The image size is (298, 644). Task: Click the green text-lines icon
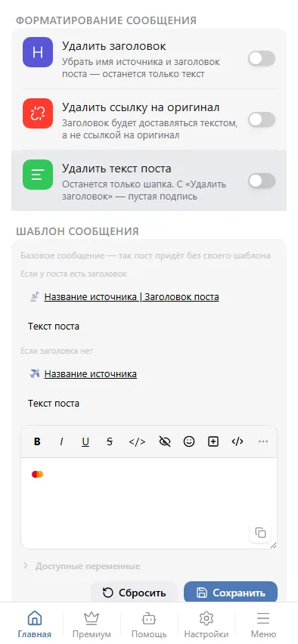click(x=38, y=175)
